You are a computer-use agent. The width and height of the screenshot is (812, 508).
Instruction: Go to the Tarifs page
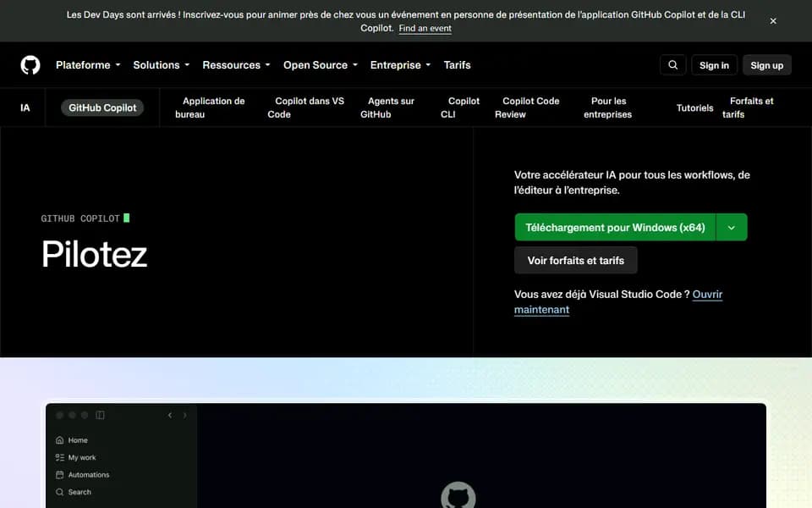tap(457, 65)
